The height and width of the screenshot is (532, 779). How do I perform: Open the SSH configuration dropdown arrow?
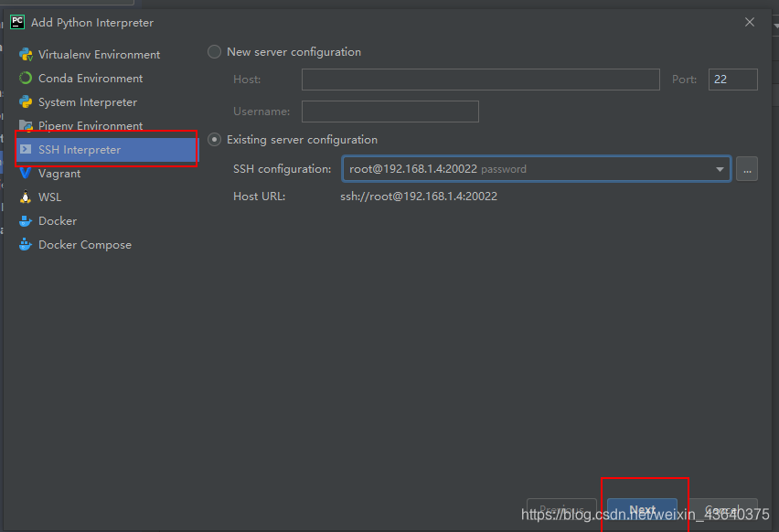pos(720,169)
